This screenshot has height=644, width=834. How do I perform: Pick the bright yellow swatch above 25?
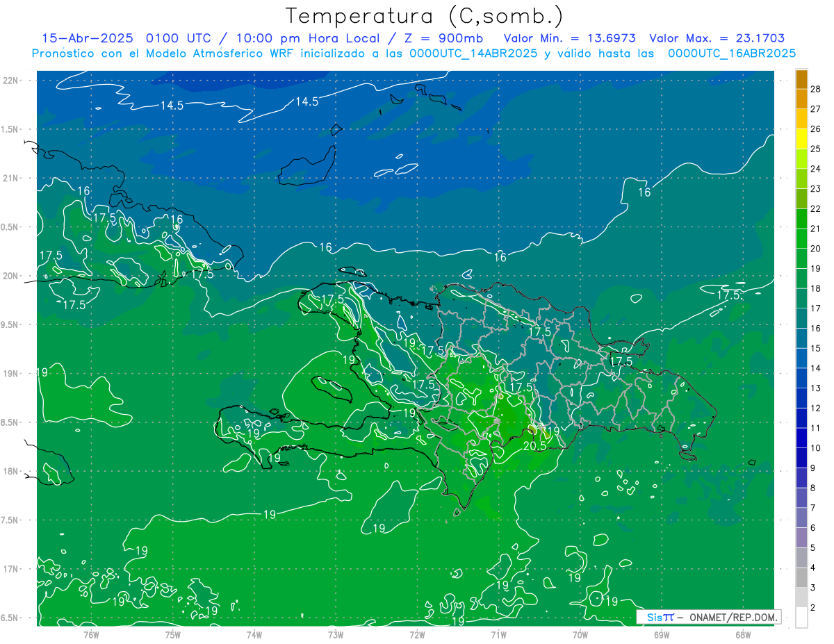tap(801, 139)
